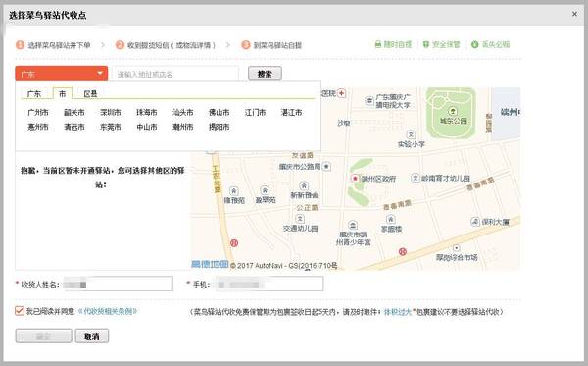Viewport: 588px width, 366px height.
Task: Click the 随时自提 green icon
Action: click(x=378, y=44)
